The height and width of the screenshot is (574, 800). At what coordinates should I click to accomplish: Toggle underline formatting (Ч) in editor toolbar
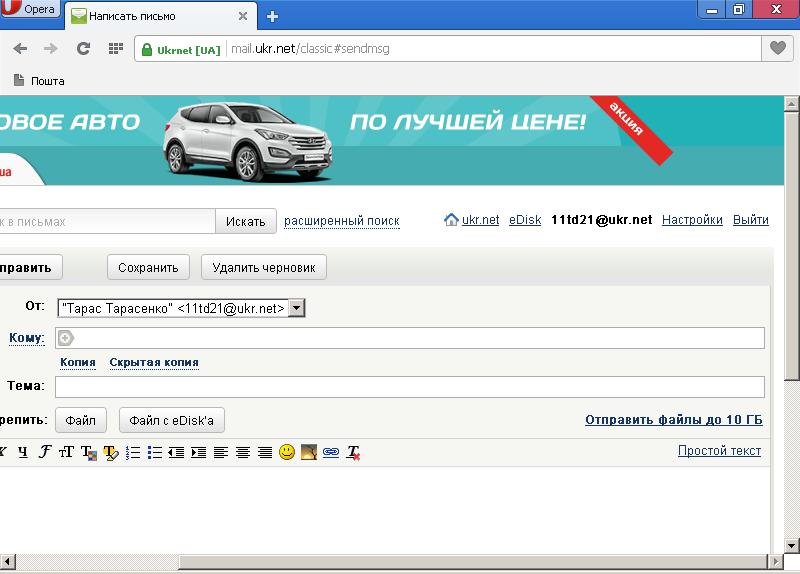[x=22, y=452]
